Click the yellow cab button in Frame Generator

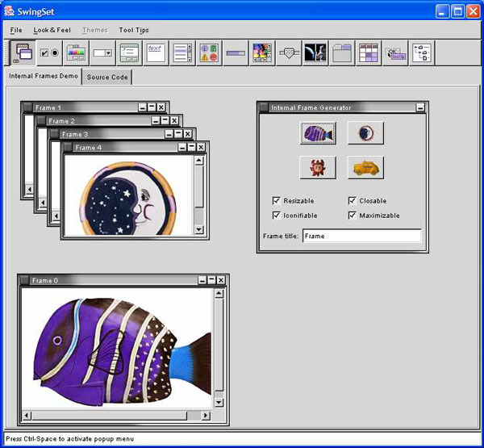coord(365,167)
